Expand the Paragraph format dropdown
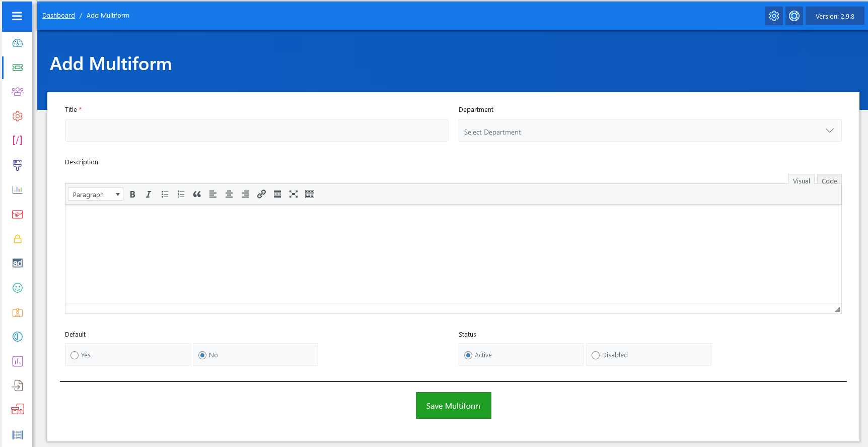The width and height of the screenshot is (868, 447). tap(96, 195)
